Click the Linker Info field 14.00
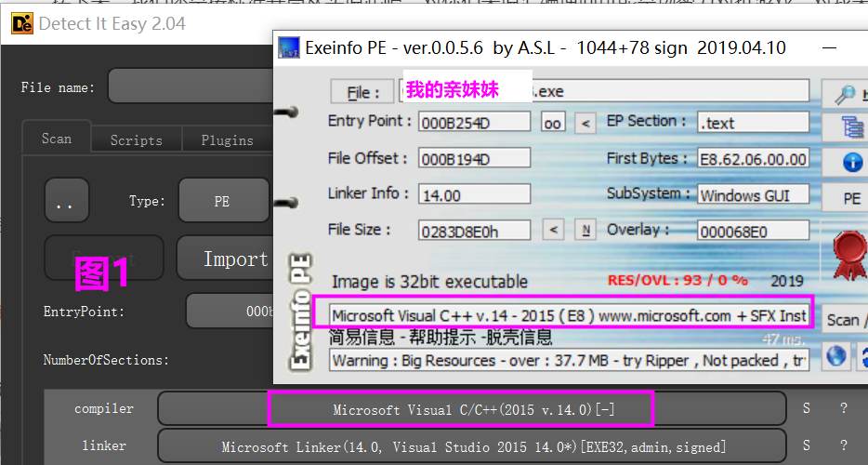Screen dimensions: 868x465 (474, 194)
